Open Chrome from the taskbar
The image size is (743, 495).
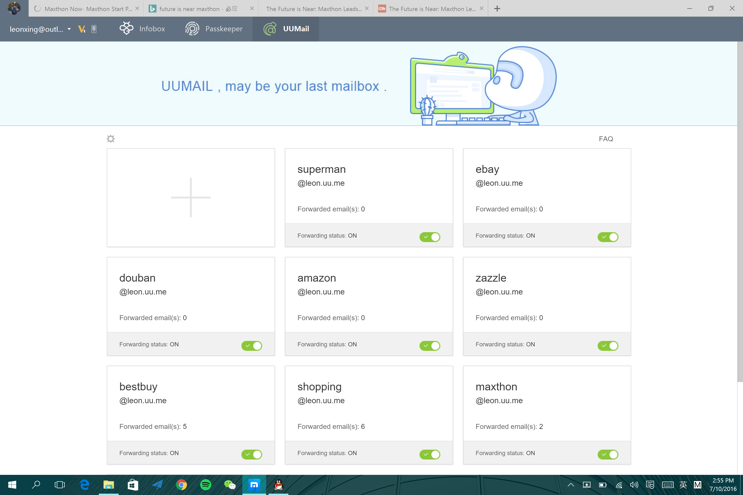coord(181,485)
